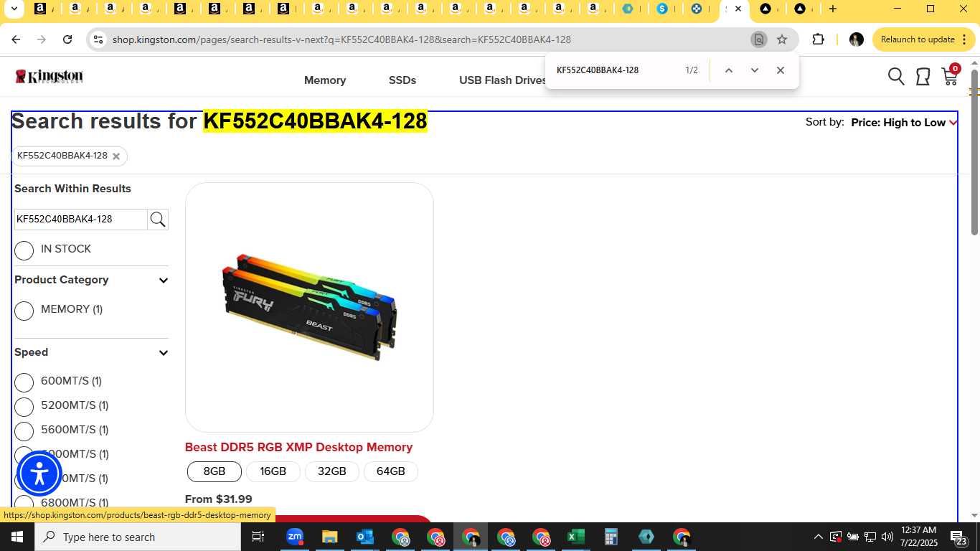Click the browser address bar URL
Screen dimensions: 980x551
coord(341,39)
